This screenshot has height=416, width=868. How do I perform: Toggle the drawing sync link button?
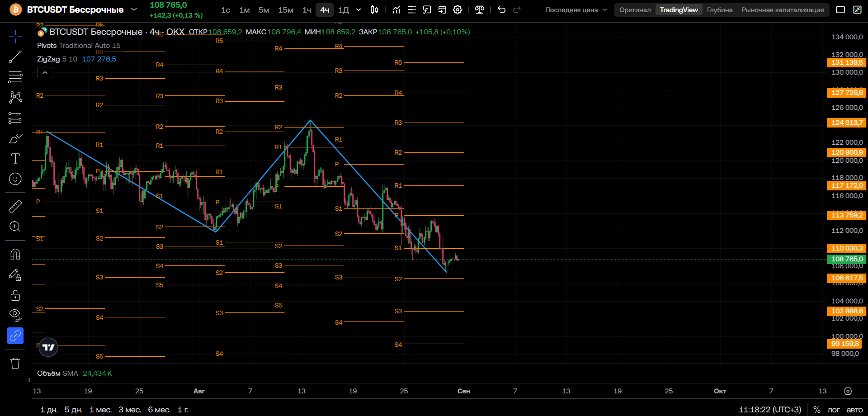[15, 336]
